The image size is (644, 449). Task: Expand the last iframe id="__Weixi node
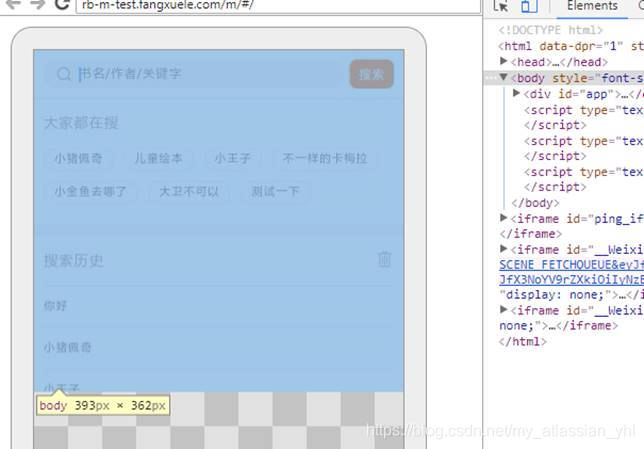click(504, 309)
